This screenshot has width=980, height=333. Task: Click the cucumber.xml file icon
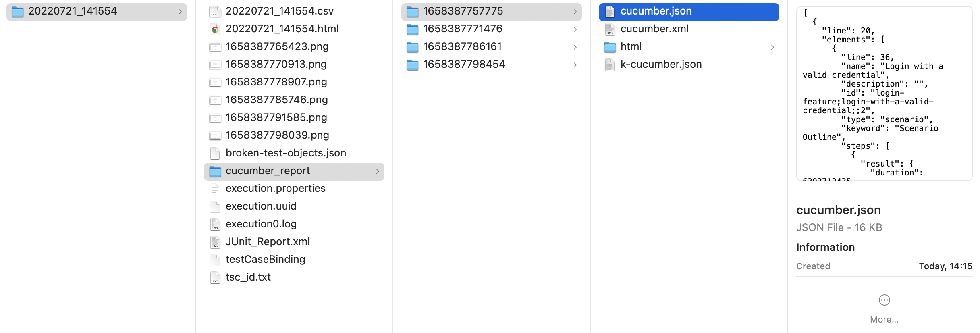(610, 29)
